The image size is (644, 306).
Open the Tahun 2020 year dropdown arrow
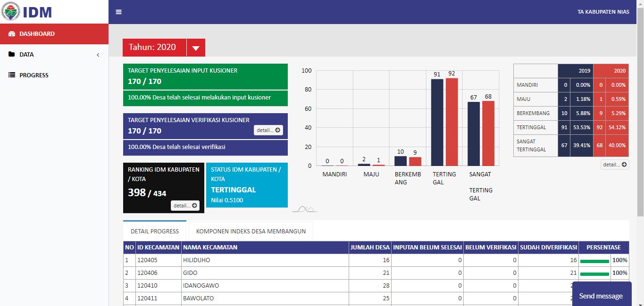pyautogui.click(x=196, y=48)
